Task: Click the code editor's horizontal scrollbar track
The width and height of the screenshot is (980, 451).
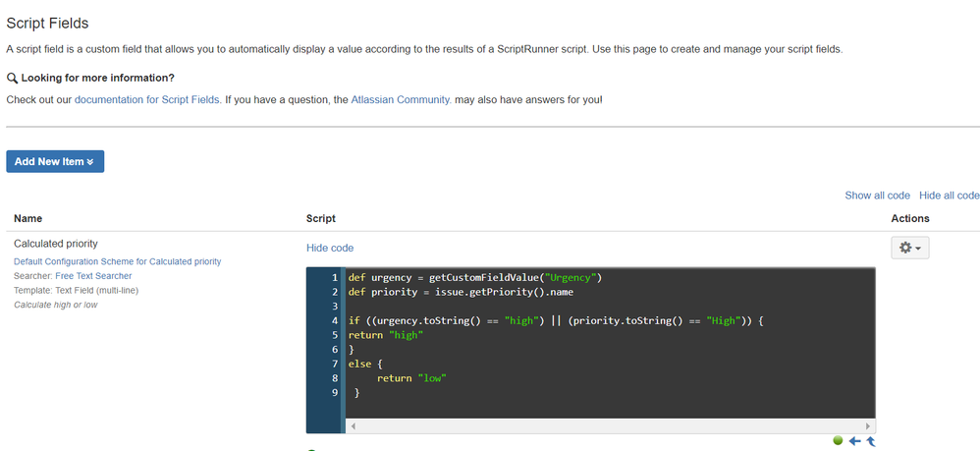Action: tap(610, 426)
